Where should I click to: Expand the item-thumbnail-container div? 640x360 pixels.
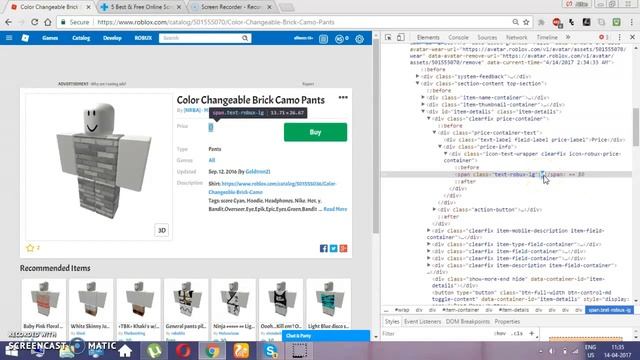[423, 104]
